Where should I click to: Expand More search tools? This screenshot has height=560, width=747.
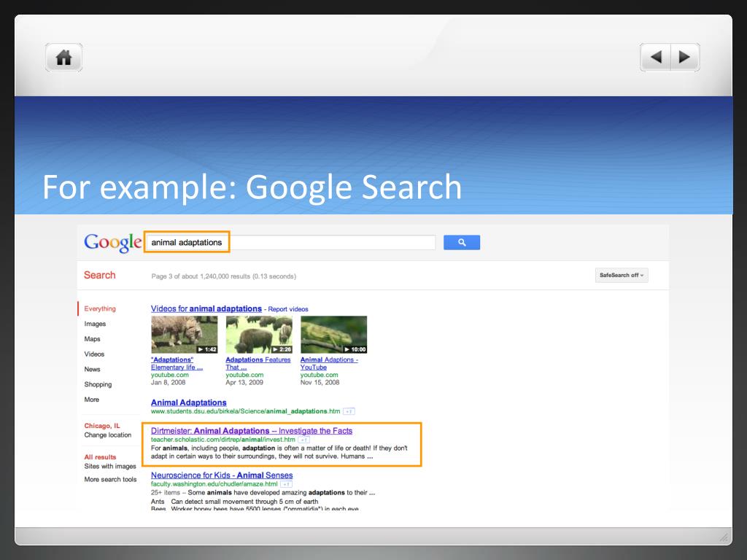point(110,480)
